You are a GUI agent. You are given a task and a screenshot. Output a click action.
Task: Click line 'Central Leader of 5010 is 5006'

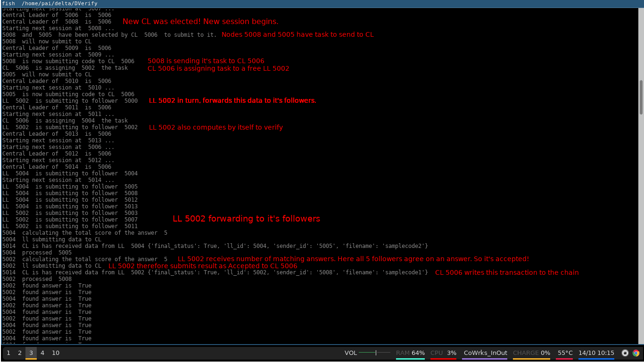click(57, 81)
